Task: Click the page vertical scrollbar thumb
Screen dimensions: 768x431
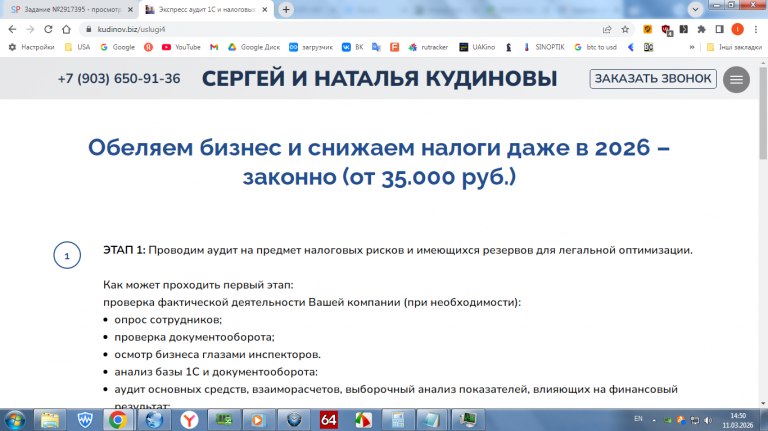Action: tap(763, 113)
